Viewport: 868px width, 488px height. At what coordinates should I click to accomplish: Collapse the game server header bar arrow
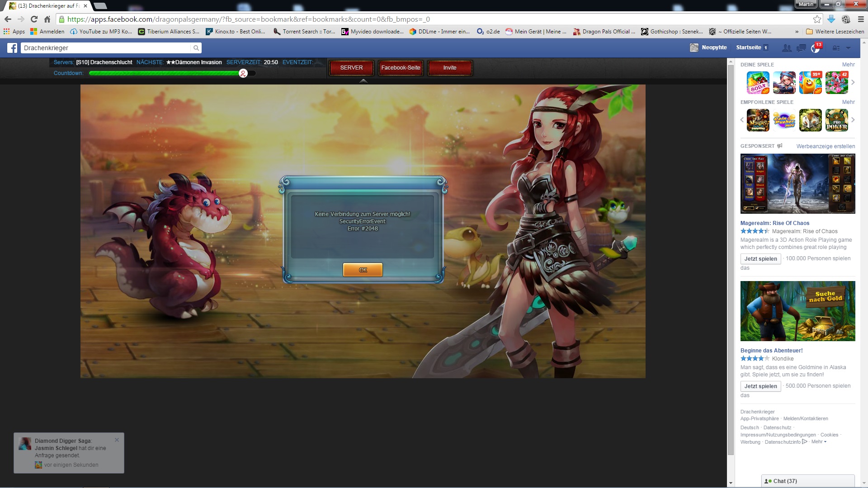click(363, 81)
